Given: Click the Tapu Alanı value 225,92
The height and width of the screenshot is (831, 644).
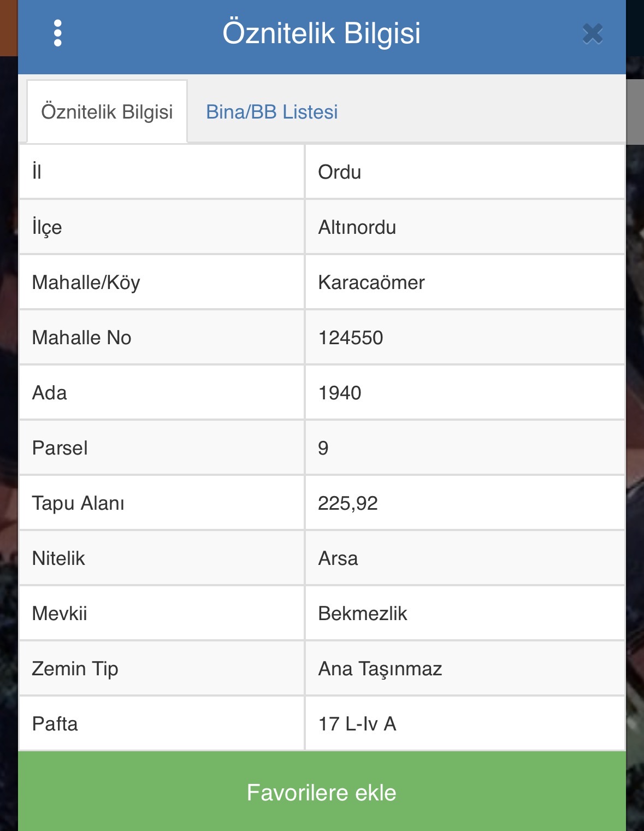Looking at the screenshot, I should click(x=348, y=503).
